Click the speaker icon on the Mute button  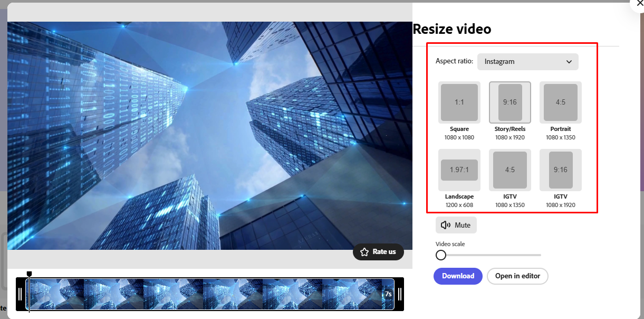(446, 225)
